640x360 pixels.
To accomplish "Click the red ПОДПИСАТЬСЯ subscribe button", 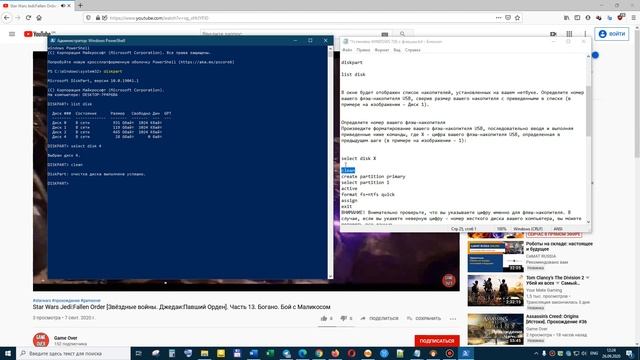I will 437,340.
